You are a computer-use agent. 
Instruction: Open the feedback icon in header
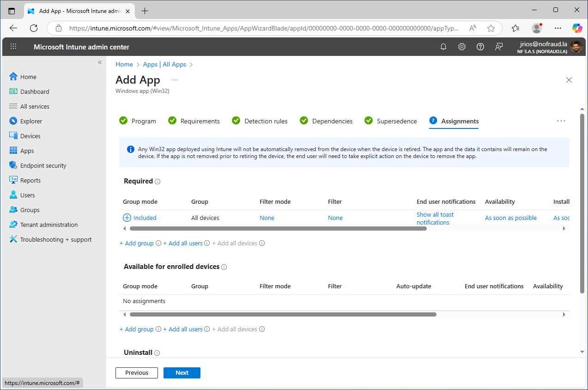click(x=499, y=47)
